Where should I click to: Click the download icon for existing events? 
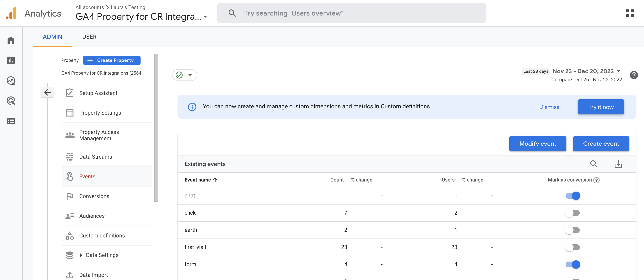(618, 164)
